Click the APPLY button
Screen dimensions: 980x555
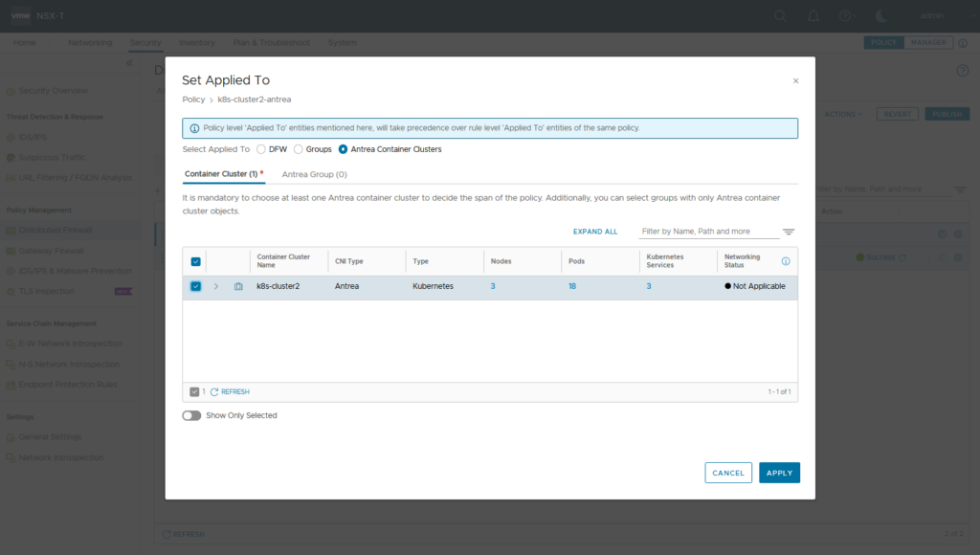coord(779,473)
